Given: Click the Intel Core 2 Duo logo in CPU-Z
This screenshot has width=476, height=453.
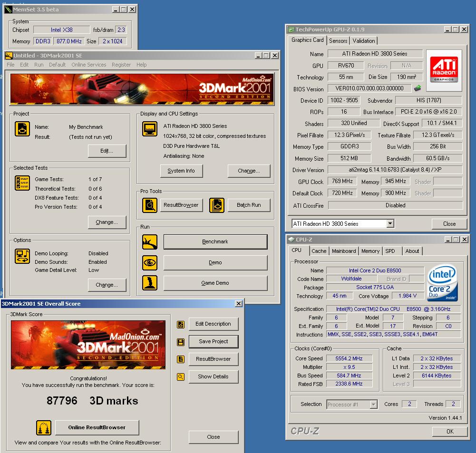Looking at the screenshot, I should click(x=442, y=283).
